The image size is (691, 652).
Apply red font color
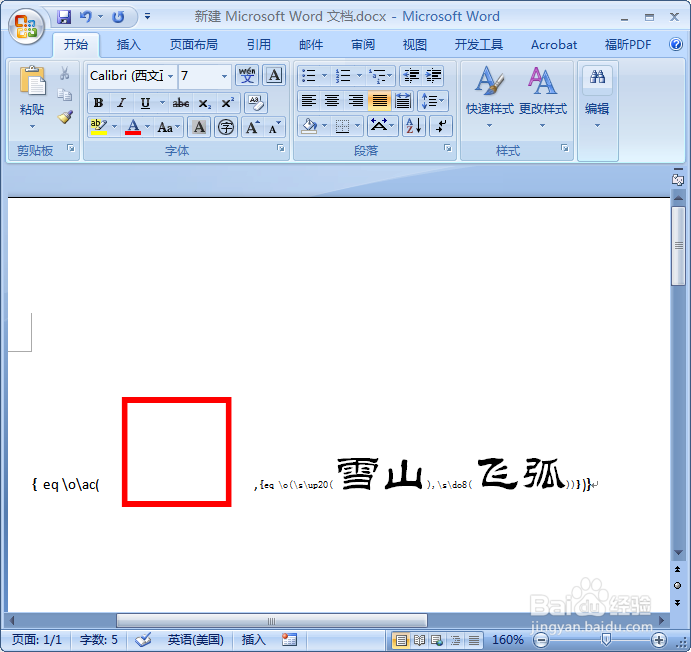click(x=133, y=127)
